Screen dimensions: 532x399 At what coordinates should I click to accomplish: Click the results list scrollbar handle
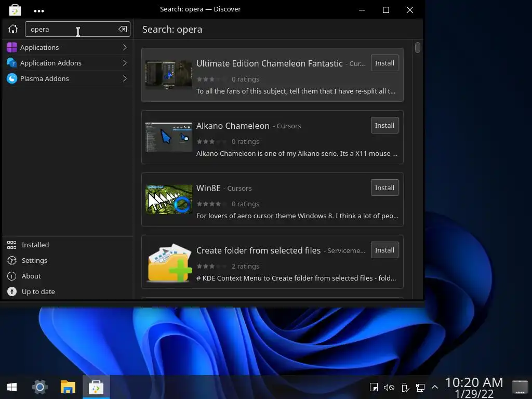click(418, 47)
